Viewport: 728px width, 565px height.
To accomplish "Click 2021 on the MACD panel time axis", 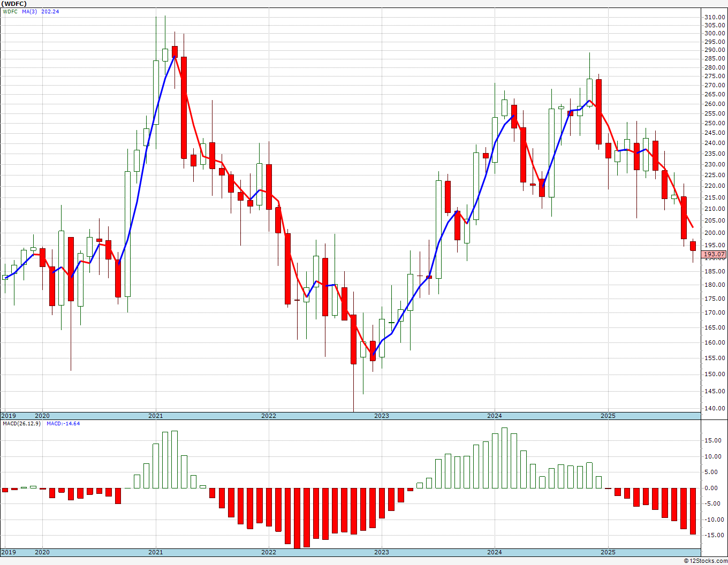I will pyautogui.click(x=156, y=552).
